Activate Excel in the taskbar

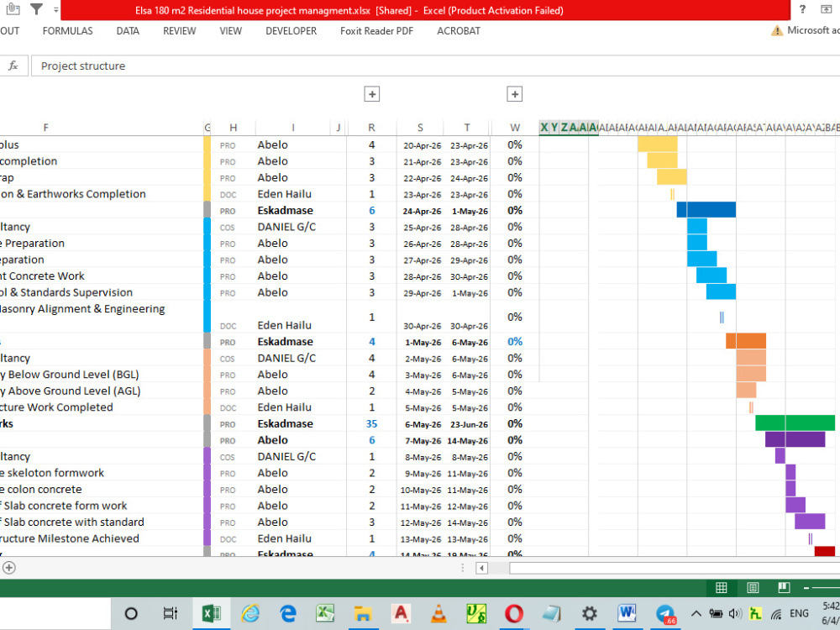(211, 613)
